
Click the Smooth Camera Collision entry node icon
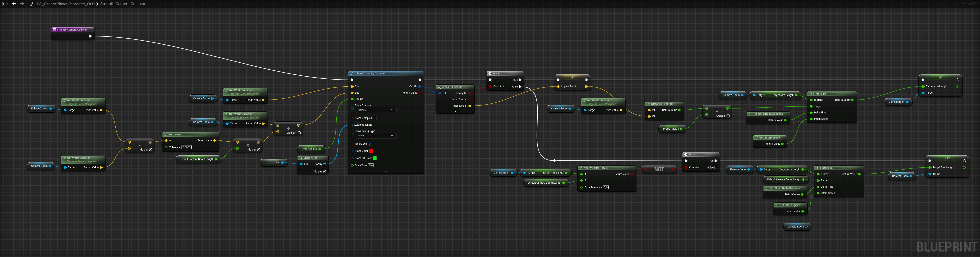(54, 30)
